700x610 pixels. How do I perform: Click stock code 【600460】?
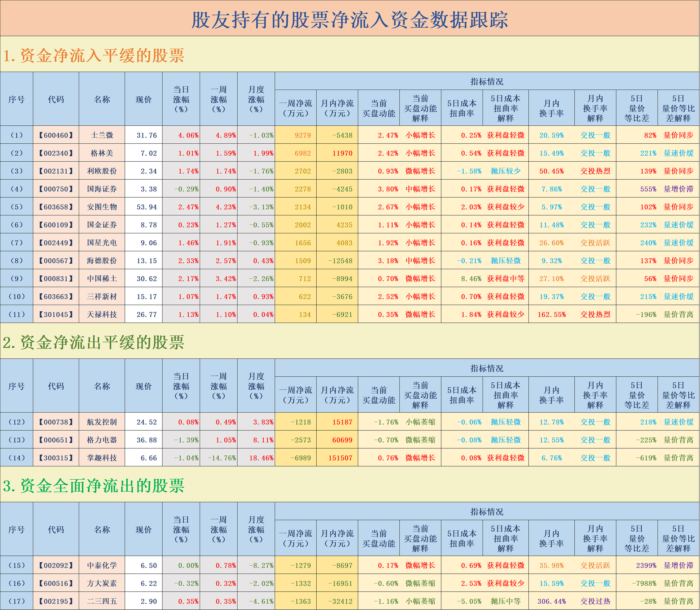(56, 135)
